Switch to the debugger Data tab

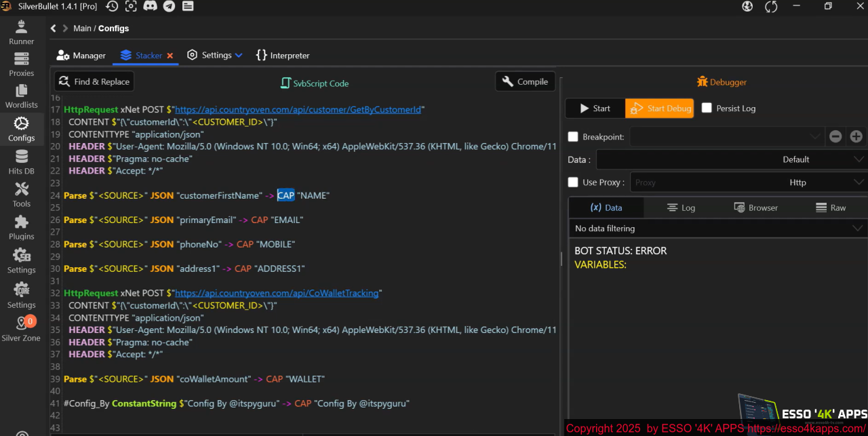pos(606,207)
